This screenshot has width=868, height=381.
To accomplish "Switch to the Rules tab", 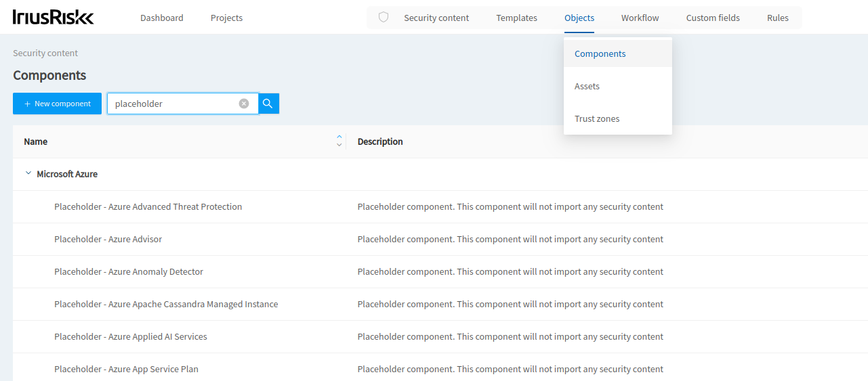I will click(778, 18).
